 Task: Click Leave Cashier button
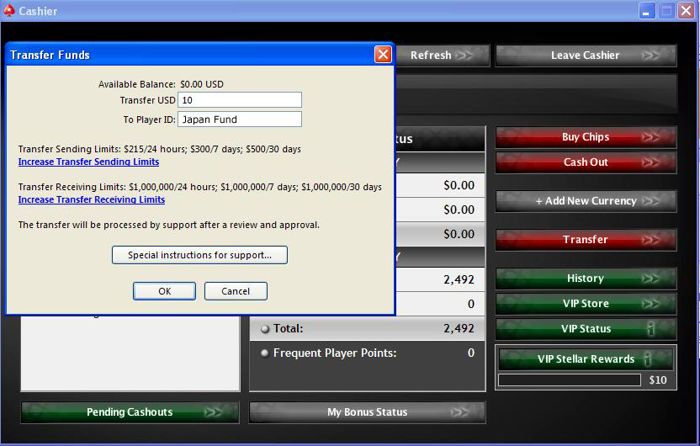(x=586, y=55)
